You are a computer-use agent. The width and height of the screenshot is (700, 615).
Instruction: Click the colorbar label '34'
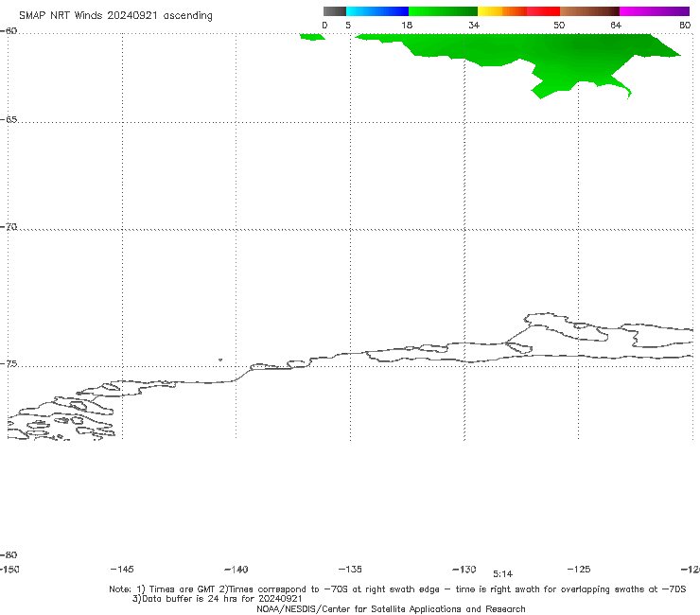(474, 26)
